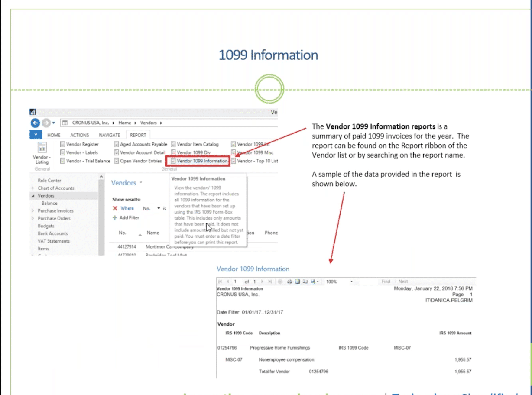Click the Find link in report viewer
The width and height of the screenshot is (532, 395).
click(386, 282)
